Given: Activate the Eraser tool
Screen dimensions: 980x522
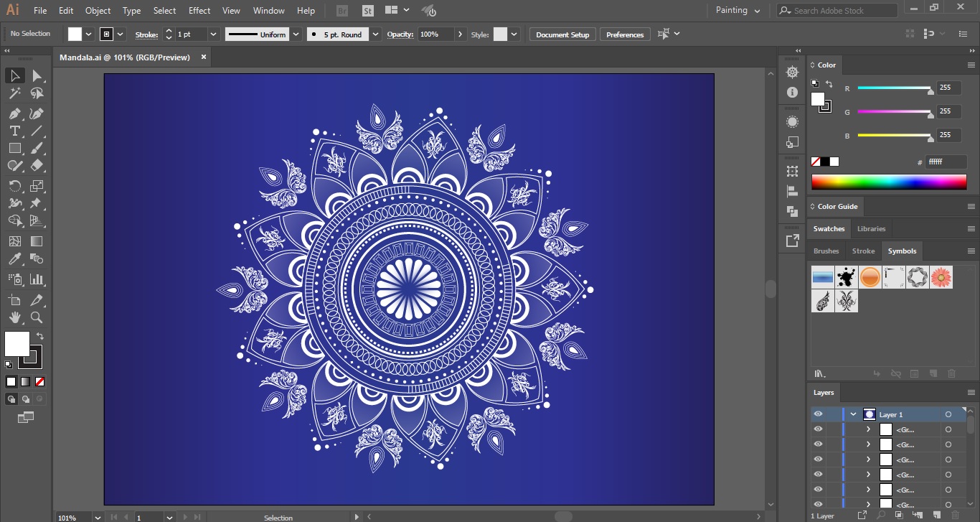Looking at the screenshot, I should (38, 165).
